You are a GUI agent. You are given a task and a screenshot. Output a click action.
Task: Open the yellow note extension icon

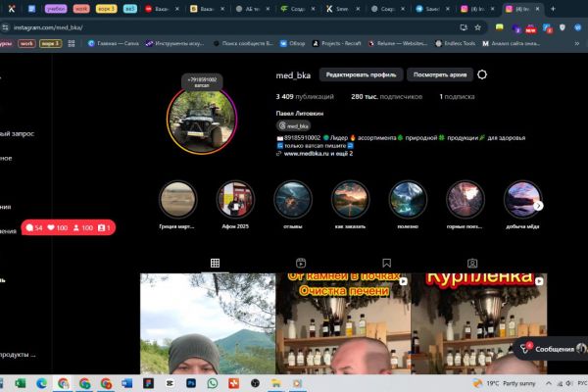coord(499,27)
